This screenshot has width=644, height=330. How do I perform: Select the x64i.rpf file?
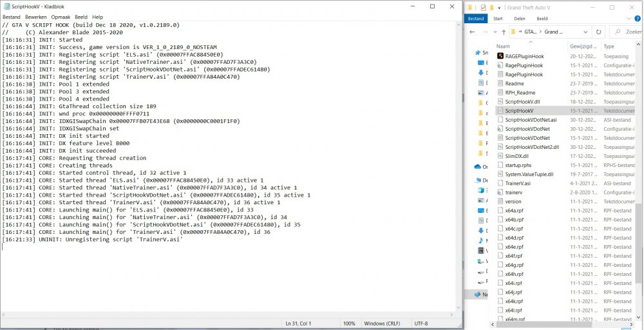click(514, 283)
